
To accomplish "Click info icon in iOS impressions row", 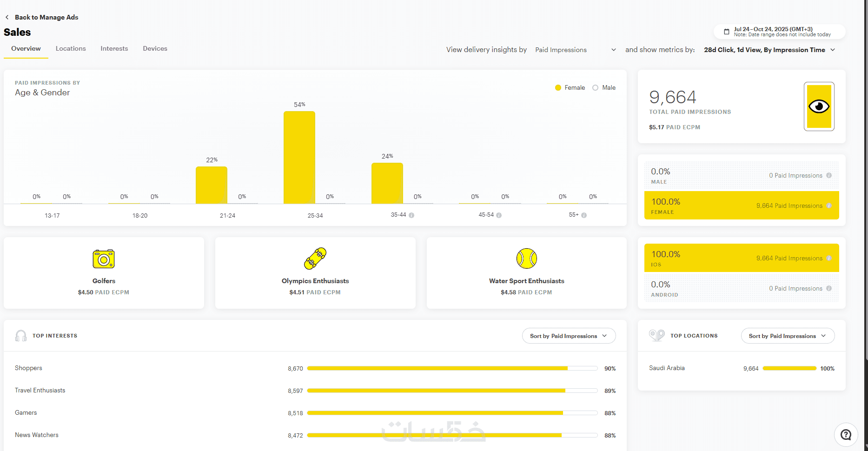I will [829, 258].
